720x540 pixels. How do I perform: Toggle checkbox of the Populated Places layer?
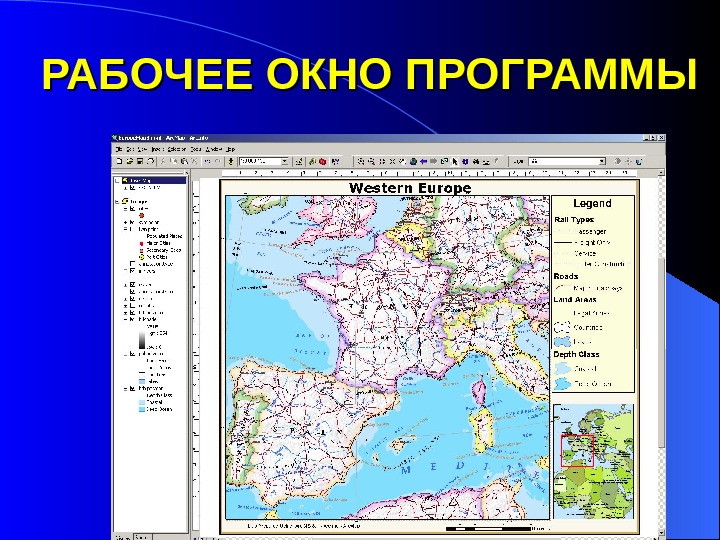(132, 229)
